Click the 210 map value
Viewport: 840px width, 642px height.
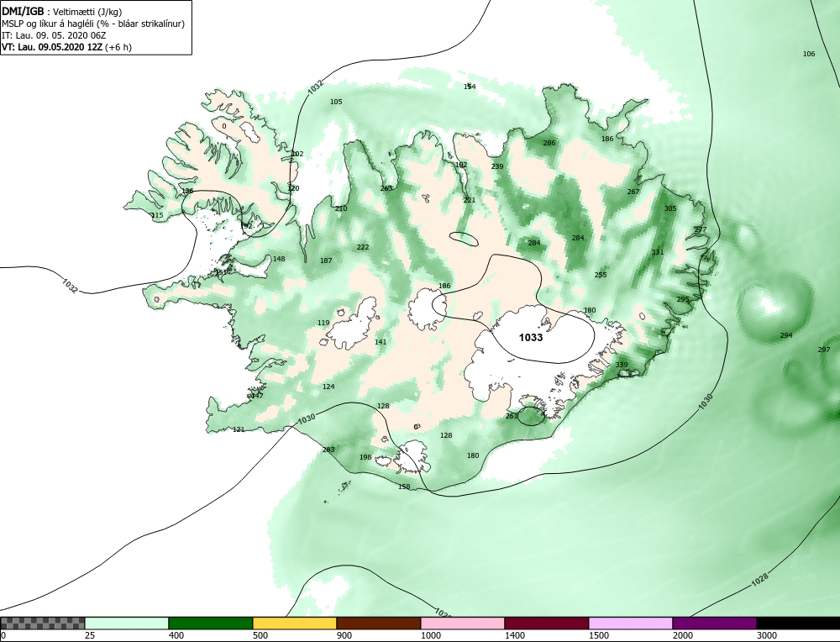coord(341,209)
